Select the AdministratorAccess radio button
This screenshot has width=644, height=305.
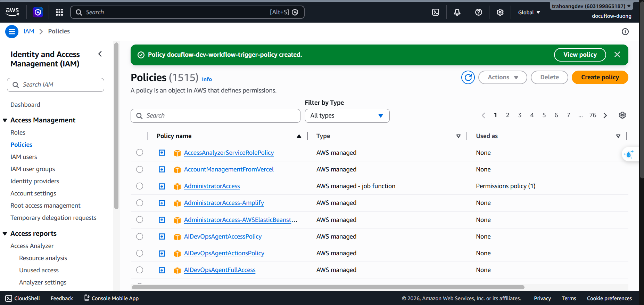click(140, 186)
